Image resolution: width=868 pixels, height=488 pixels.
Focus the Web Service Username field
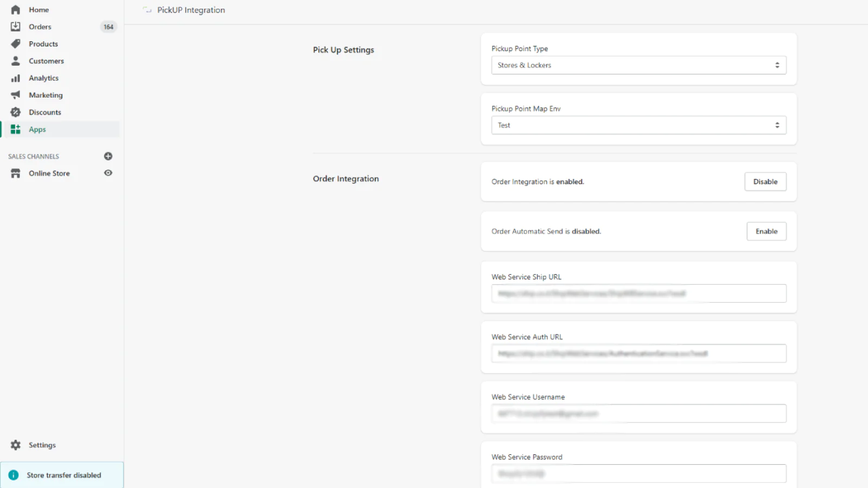[x=639, y=414]
